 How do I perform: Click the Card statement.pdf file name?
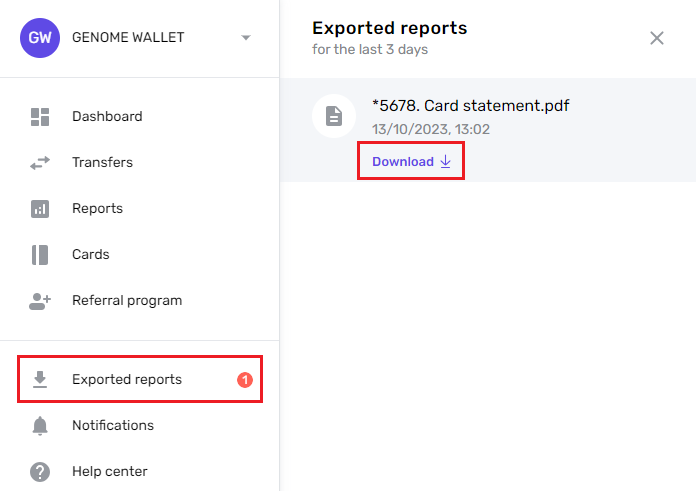[471, 106]
